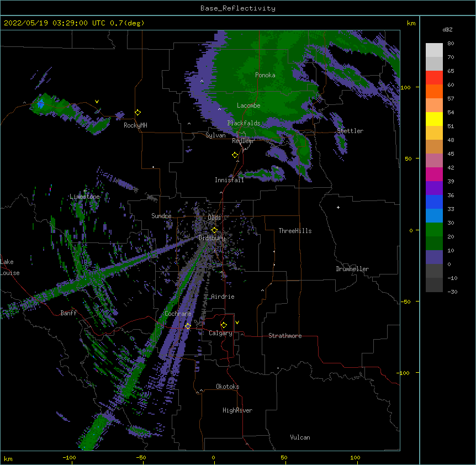Image resolution: width=476 pixels, height=465 pixels.
Task: Click the Strathmore town label
Action: [x=285, y=336]
